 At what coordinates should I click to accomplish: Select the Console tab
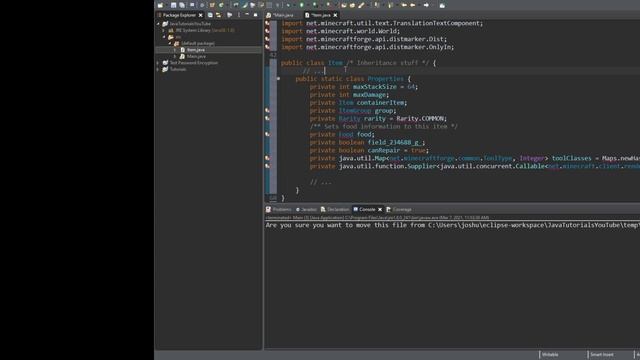(x=367, y=209)
